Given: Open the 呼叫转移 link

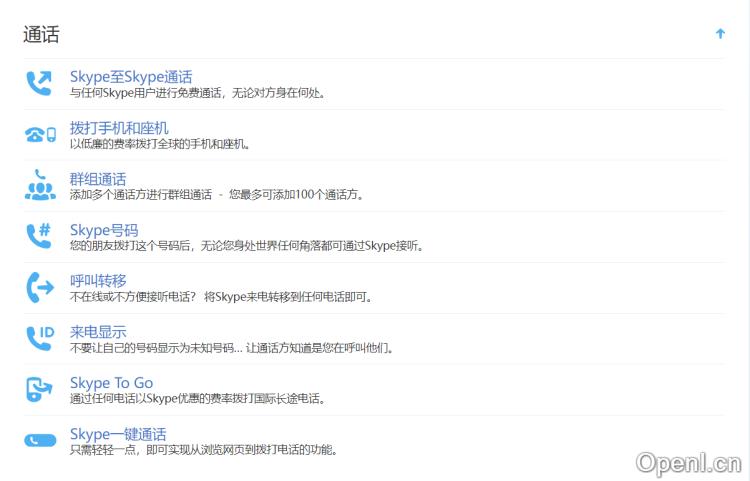Looking at the screenshot, I should tap(98, 281).
